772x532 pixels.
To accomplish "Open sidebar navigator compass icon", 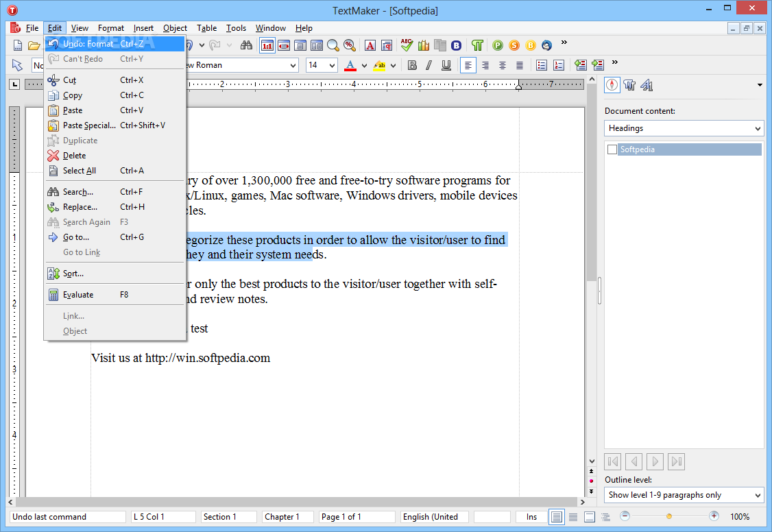I will pyautogui.click(x=612, y=85).
